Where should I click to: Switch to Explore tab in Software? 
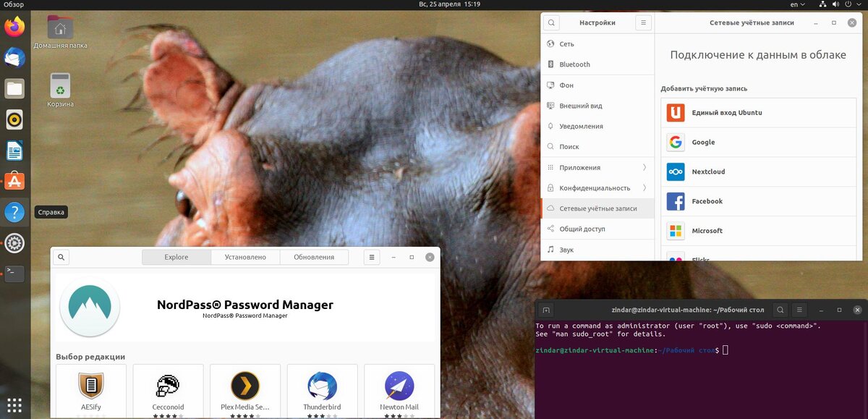(176, 257)
